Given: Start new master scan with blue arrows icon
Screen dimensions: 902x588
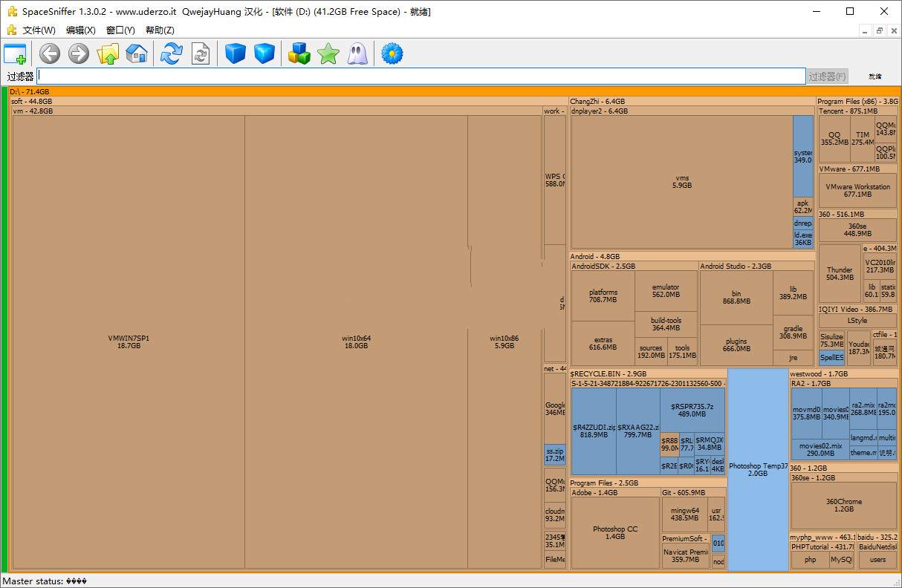Looking at the screenshot, I should tap(172, 53).
